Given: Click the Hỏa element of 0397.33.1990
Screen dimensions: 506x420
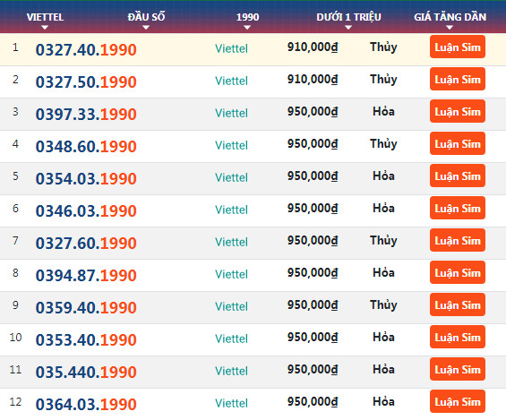Looking at the screenshot, I should pyautogui.click(x=383, y=111).
